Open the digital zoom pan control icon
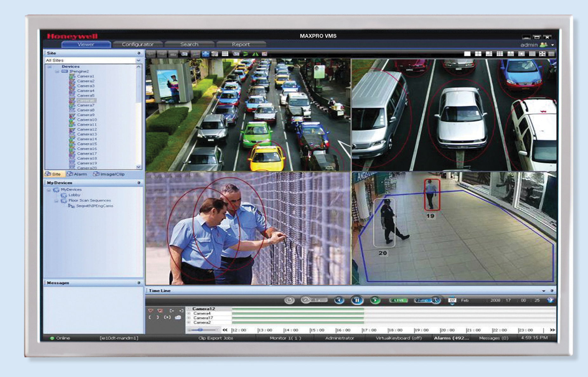The image size is (588, 377). (205, 54)
